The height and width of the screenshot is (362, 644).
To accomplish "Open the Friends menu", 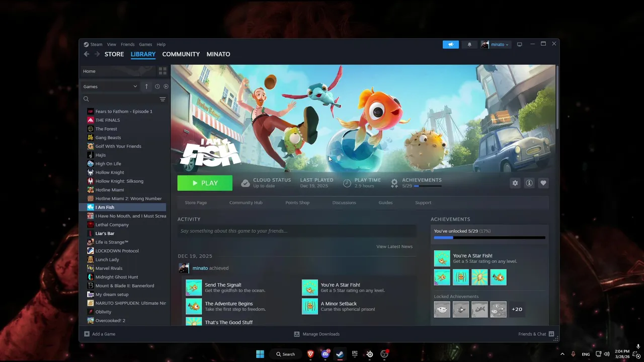I will [127, 44].
